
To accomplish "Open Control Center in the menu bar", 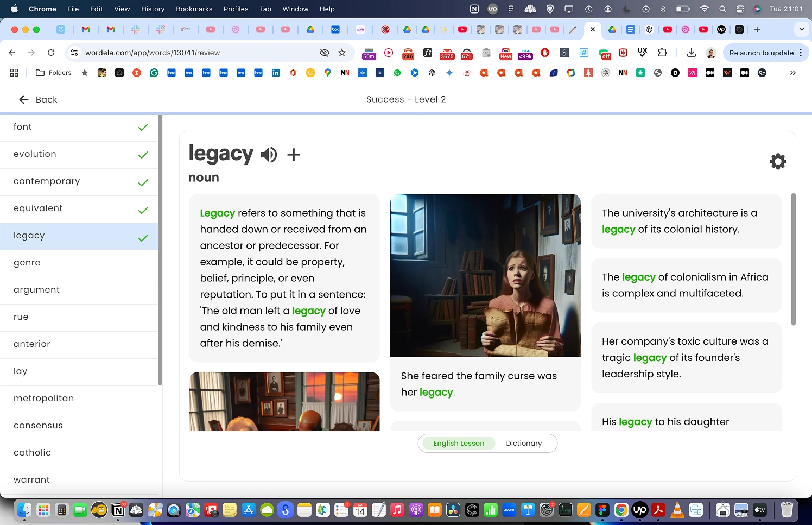I will [x=740, y=9].
